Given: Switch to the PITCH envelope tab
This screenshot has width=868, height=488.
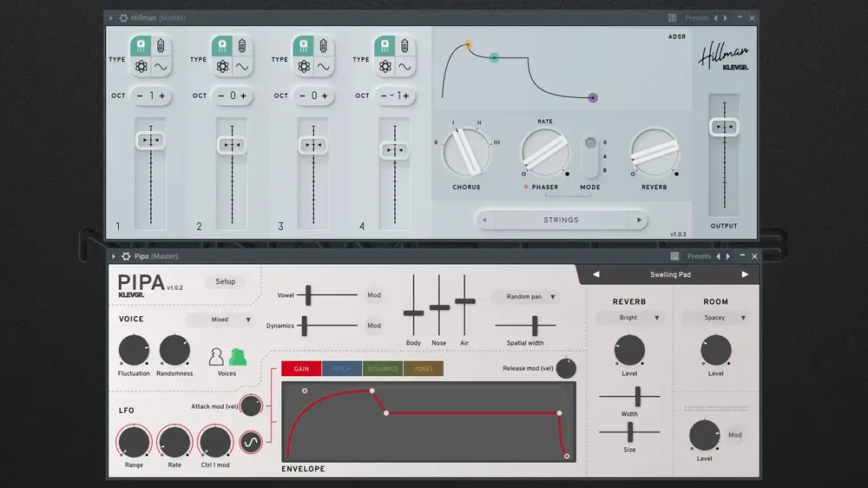Looking at the screenshot, I should 341,369.
